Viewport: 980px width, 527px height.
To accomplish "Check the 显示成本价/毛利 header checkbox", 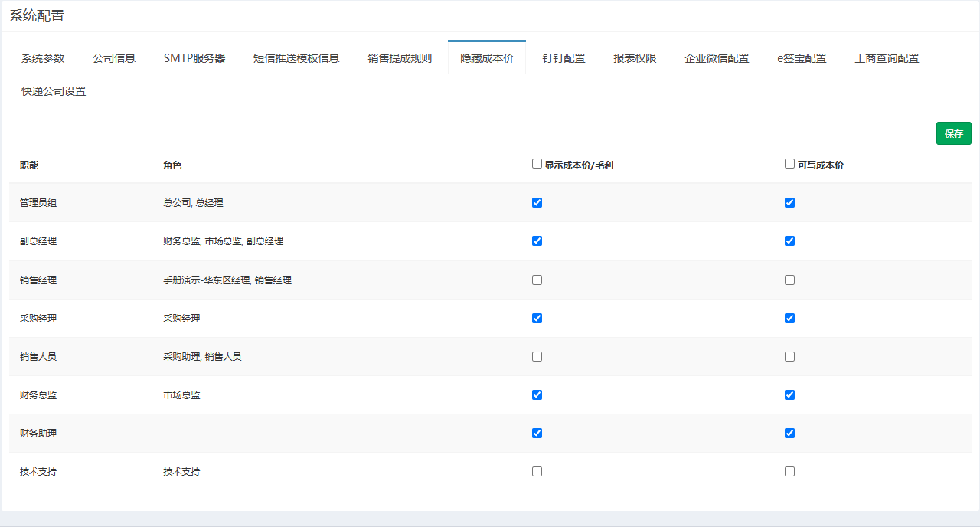I will tap(537, 163).
